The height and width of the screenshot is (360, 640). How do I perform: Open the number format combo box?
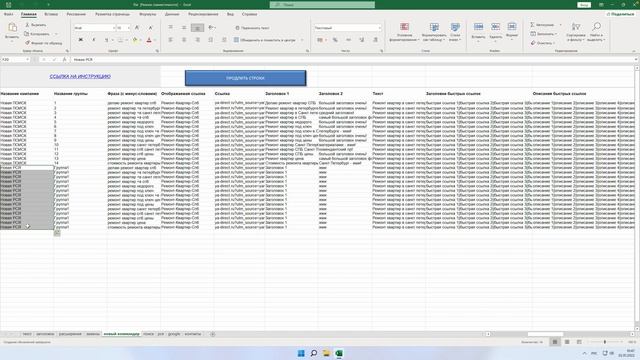click(347, 28)
